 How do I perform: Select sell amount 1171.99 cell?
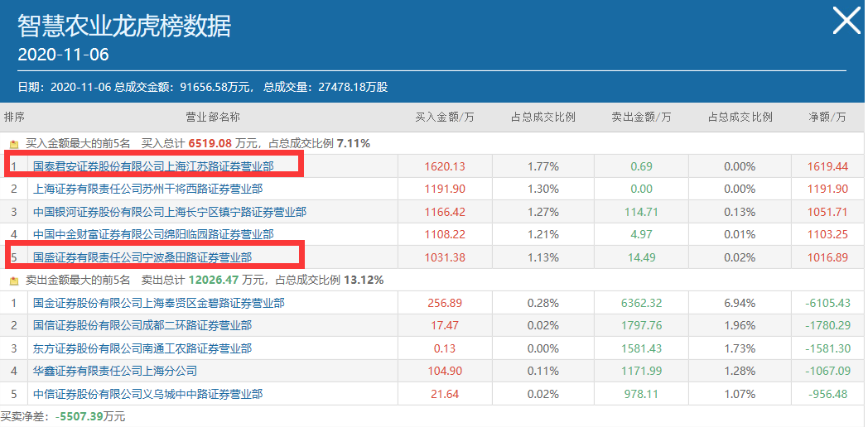641,371
